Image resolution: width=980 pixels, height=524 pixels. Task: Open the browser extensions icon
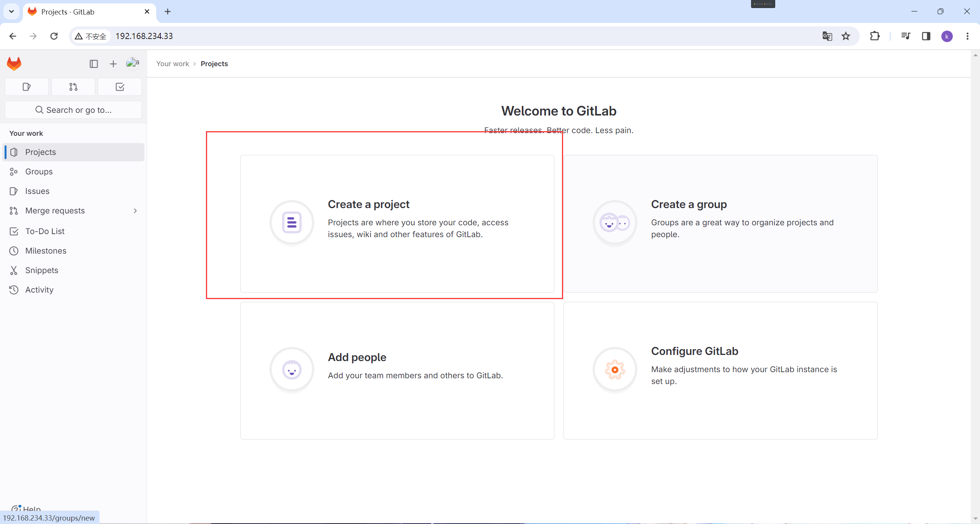[875, 36]
